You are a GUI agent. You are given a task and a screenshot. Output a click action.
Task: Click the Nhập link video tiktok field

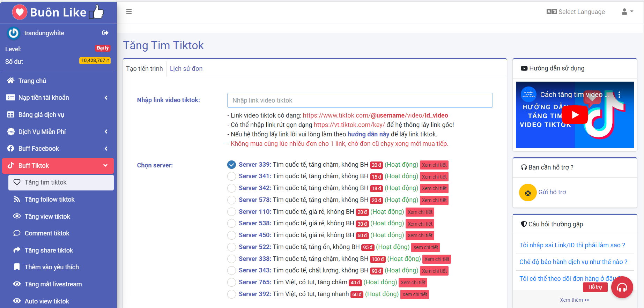tap(360, 100)
